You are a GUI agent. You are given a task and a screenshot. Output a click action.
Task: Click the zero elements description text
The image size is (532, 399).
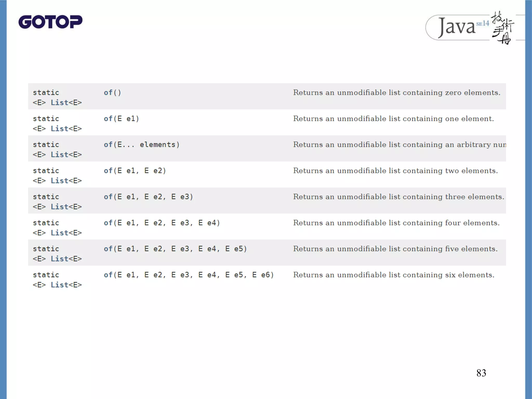click(x=396, y=93)
